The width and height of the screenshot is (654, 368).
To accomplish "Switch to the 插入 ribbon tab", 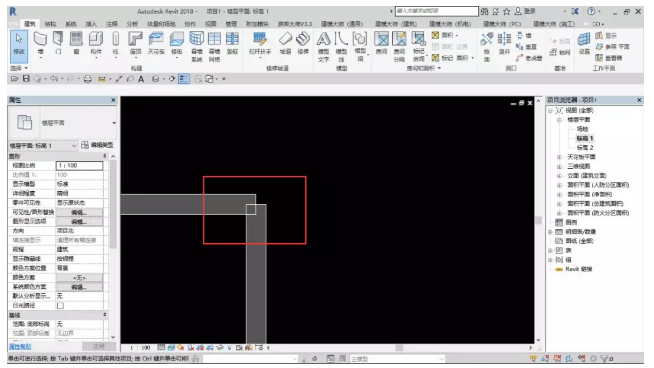I will 91,24.
